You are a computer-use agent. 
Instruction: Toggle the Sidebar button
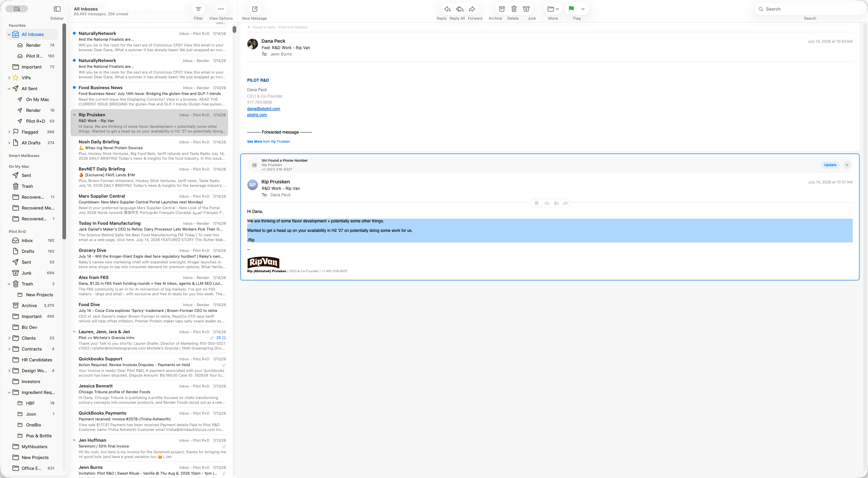coord(57,9)
